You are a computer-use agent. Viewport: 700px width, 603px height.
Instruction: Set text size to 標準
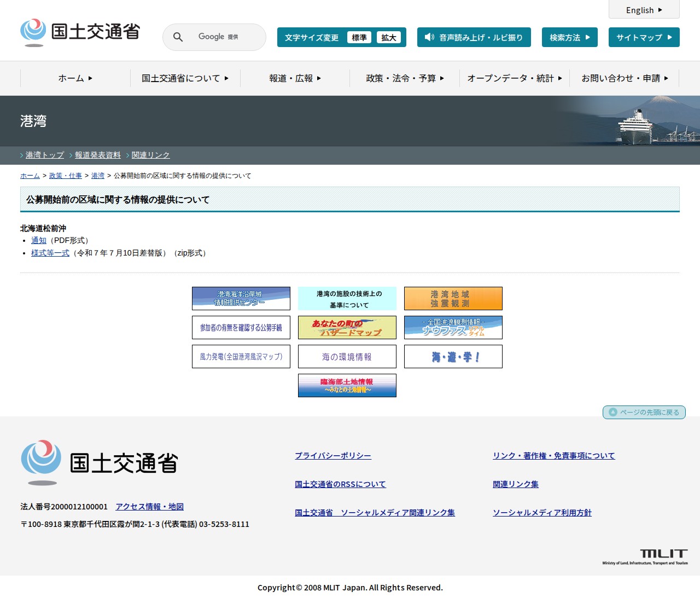tap(359, 37)
